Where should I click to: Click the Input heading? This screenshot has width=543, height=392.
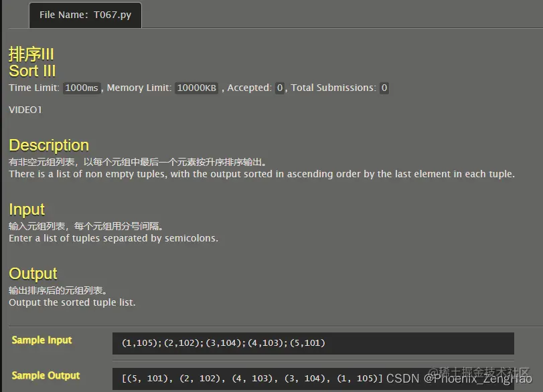point(27,209)
